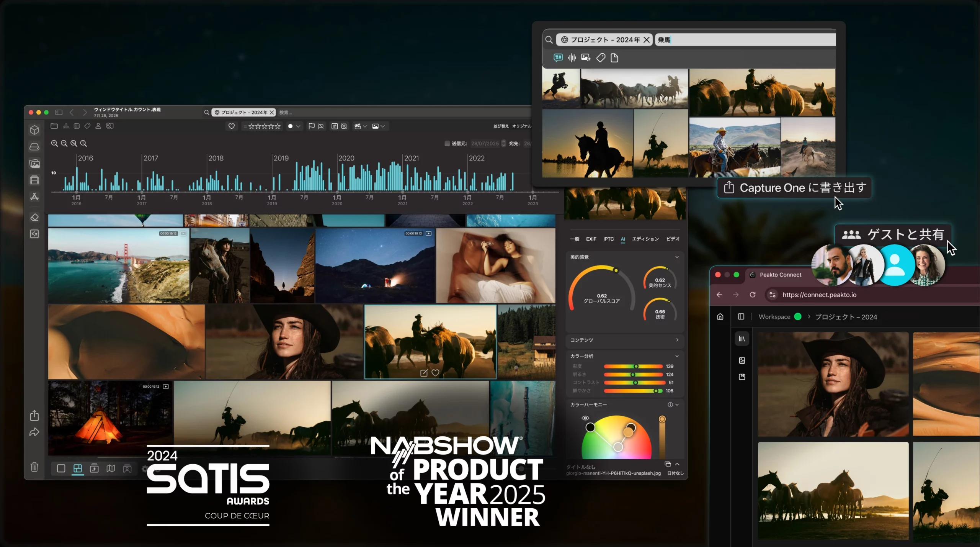980x547 pixels.
Task: Click the ゲストと共有 button
Action: coord(893,234)
